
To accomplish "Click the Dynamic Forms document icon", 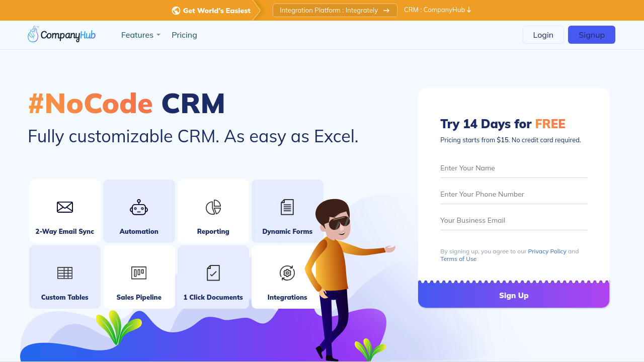I will (287, 207).
